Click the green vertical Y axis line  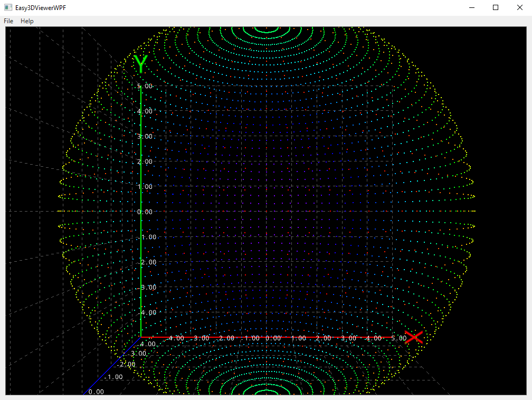pos(141,211)
